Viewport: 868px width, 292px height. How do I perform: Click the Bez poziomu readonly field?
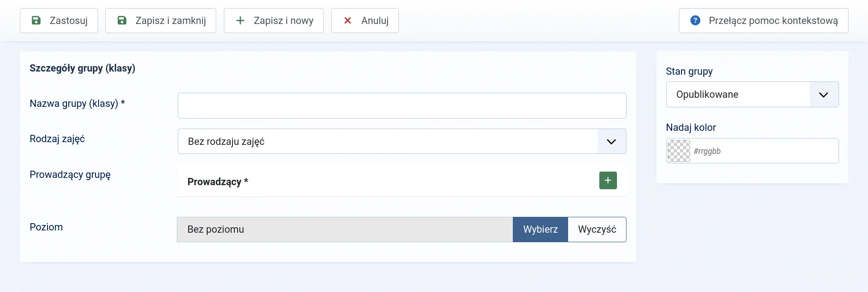(345, 230)
